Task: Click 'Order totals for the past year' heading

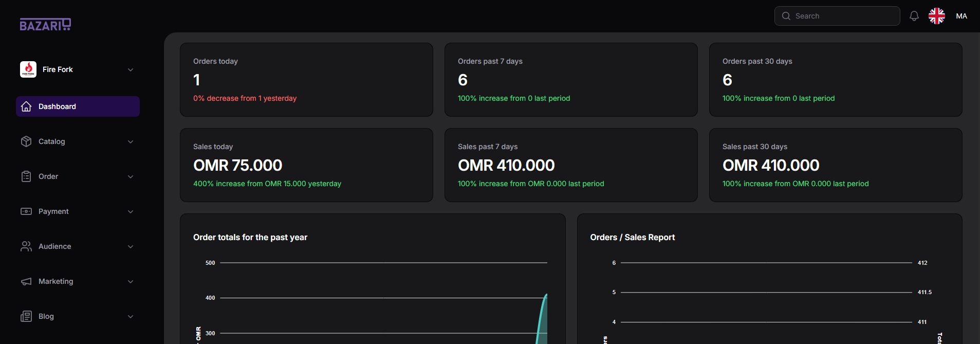Action: click(250, 237)
